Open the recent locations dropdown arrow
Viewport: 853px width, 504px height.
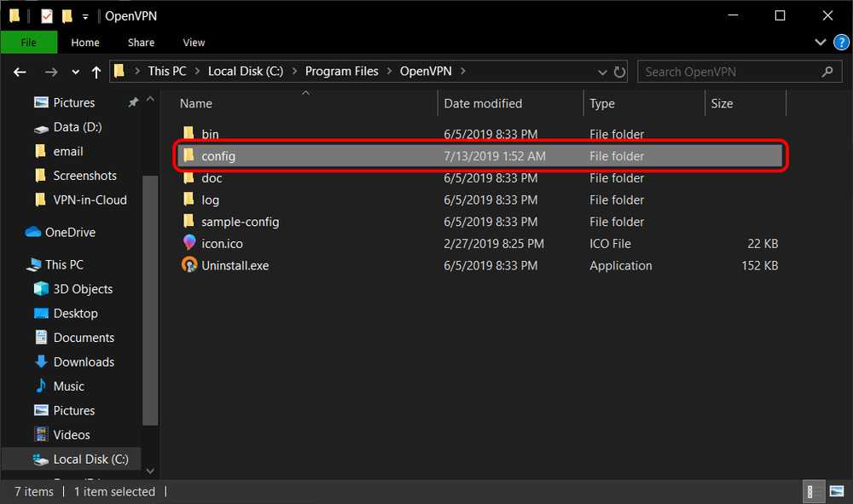pos(76,72)
